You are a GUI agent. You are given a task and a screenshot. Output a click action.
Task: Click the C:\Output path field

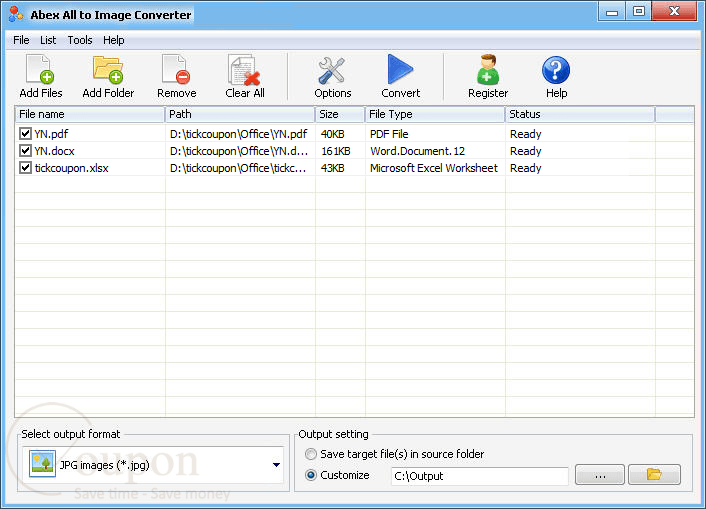(x=480, y=476)
